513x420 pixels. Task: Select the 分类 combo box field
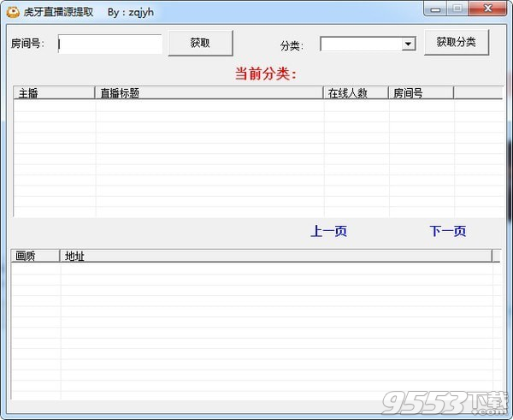[368, 44]
